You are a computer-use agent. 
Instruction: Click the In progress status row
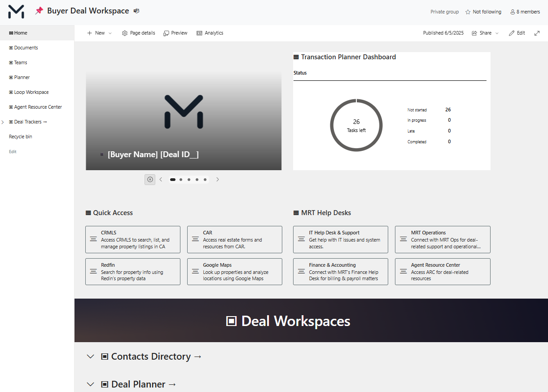pos(429,120)
